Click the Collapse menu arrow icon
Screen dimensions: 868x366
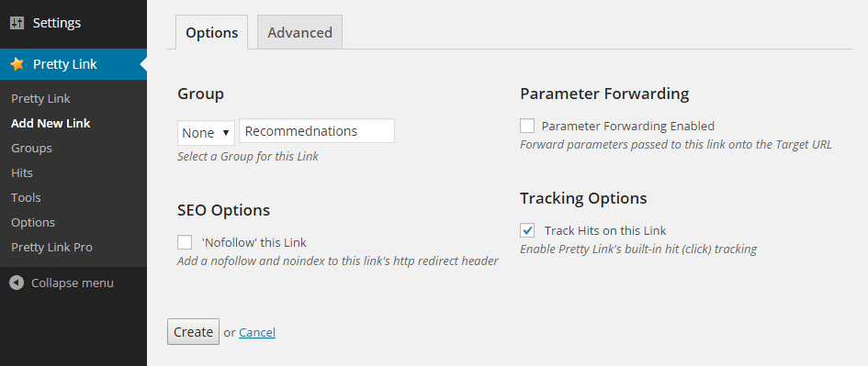point(17,283)
